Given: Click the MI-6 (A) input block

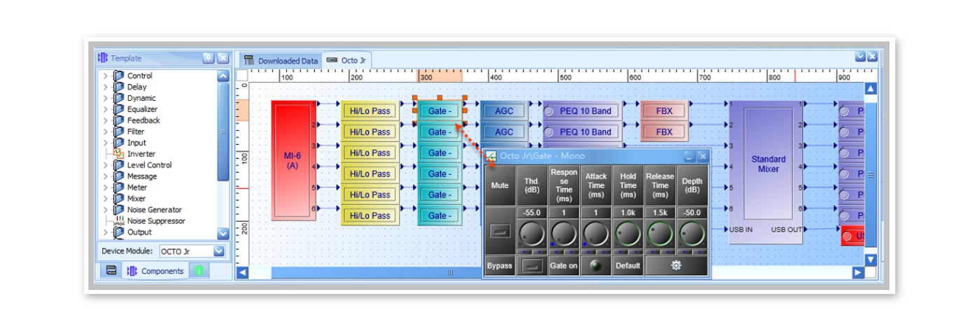Looking at the screenshot, I should coord(293,160).
